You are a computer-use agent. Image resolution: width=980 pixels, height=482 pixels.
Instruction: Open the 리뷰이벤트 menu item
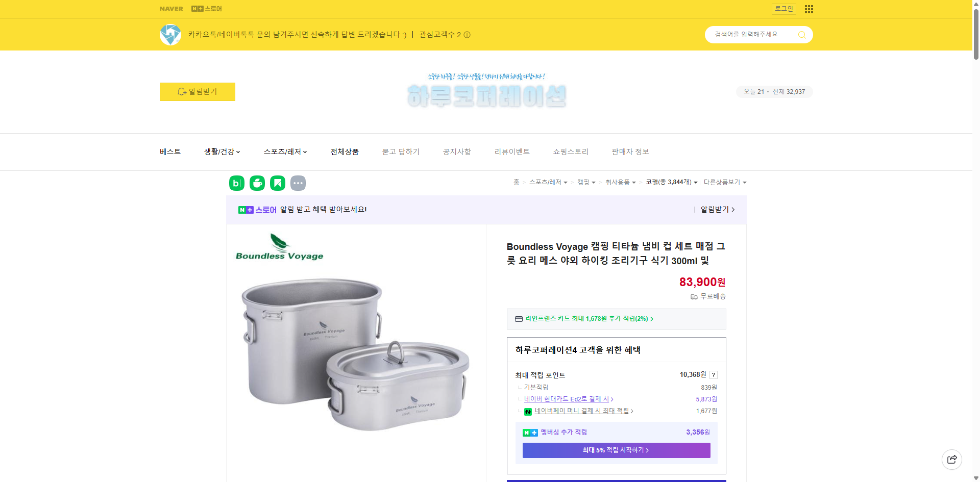pos(511,151)
